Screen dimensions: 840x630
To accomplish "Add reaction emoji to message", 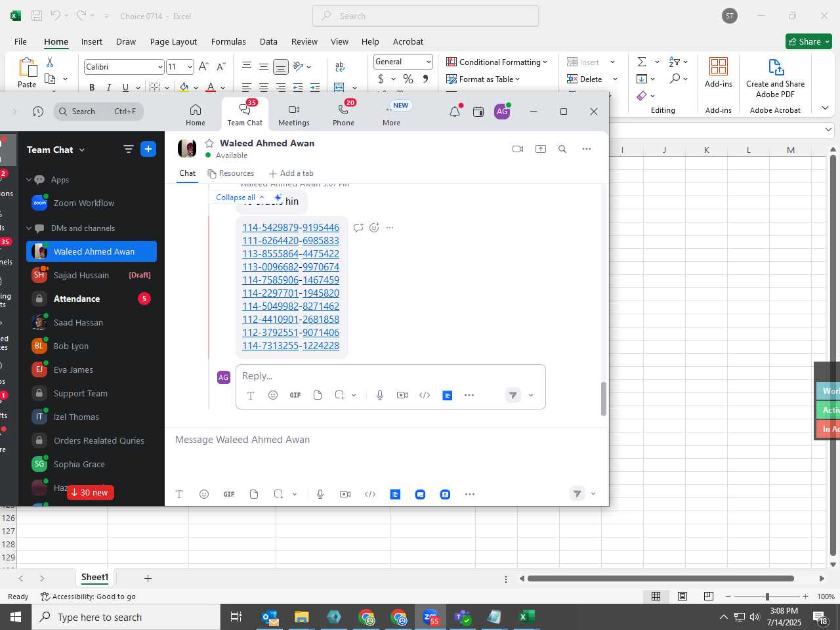I will click(374, 228).
